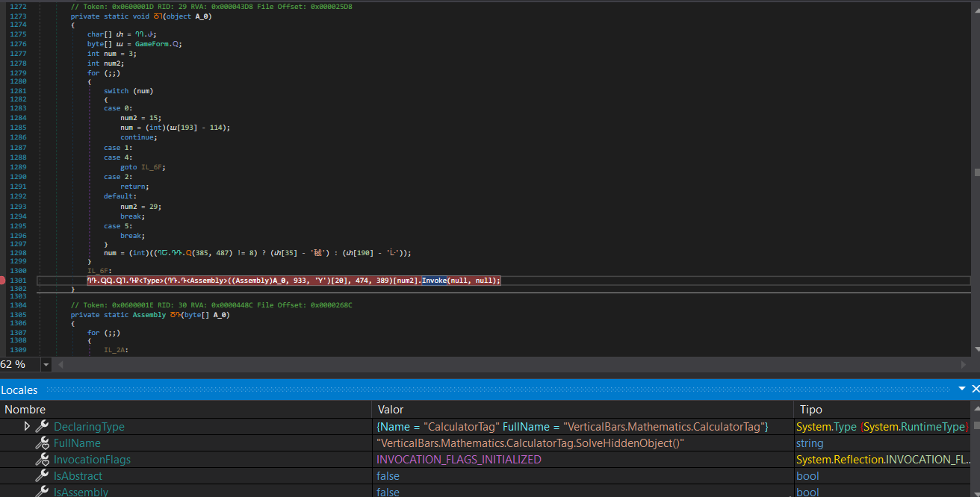Open the 62 % zoom level dropdown
This screenshot has width=980, height=497.
click(x=46, y=365)
